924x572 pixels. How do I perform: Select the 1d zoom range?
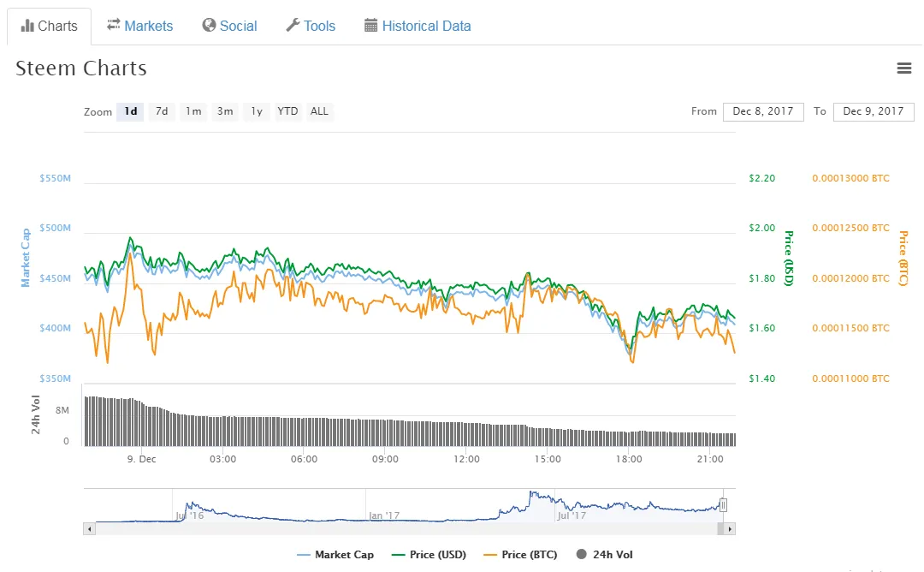pyautogui.click(x=130, y=111)
